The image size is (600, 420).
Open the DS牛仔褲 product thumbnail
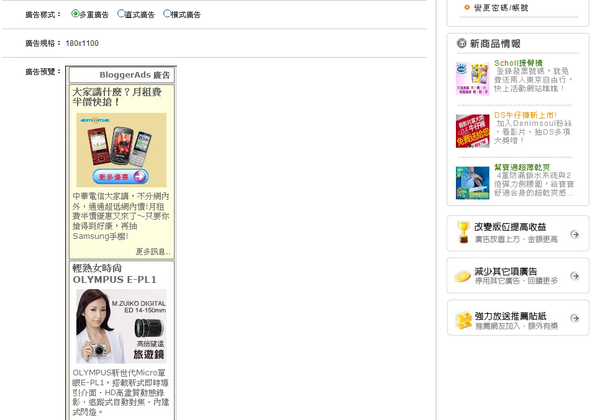coord(472,131)
